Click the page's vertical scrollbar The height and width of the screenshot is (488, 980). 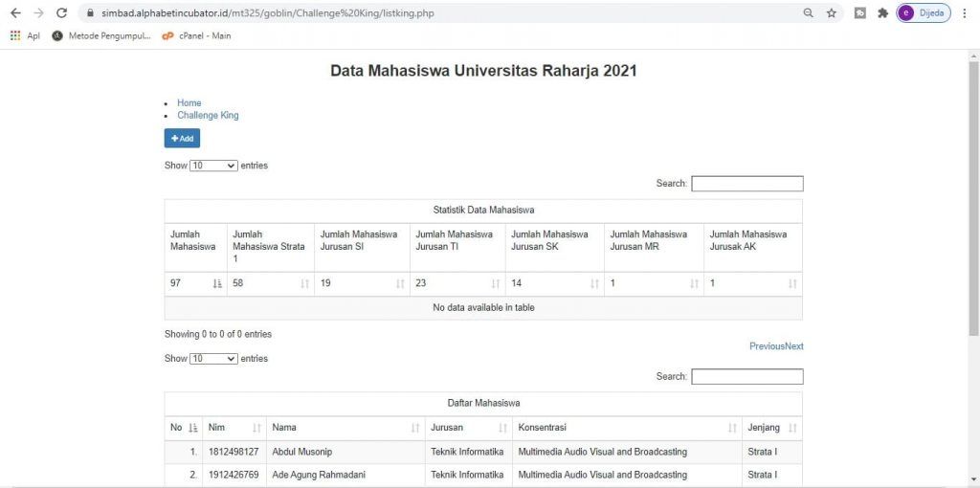pyautogui.click(x=973, y=191)
